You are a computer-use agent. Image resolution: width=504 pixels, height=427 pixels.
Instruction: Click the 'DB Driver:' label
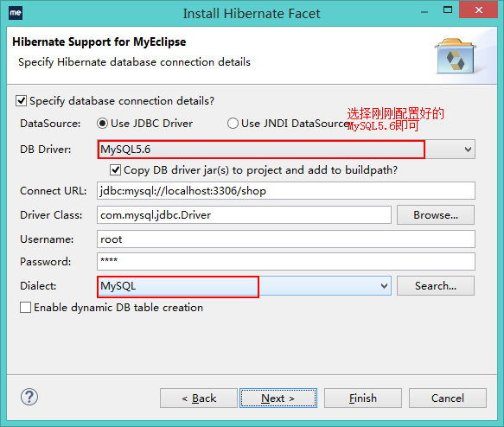(x=45, y=150)
